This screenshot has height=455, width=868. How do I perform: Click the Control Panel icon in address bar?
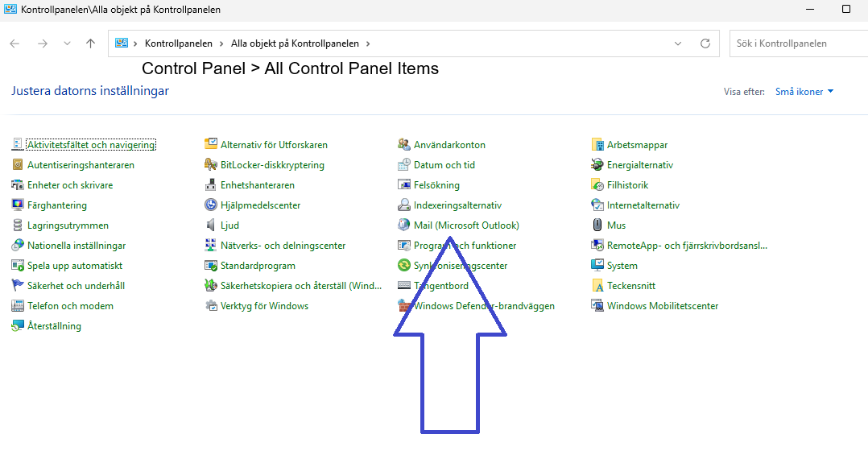pos(122,43)
